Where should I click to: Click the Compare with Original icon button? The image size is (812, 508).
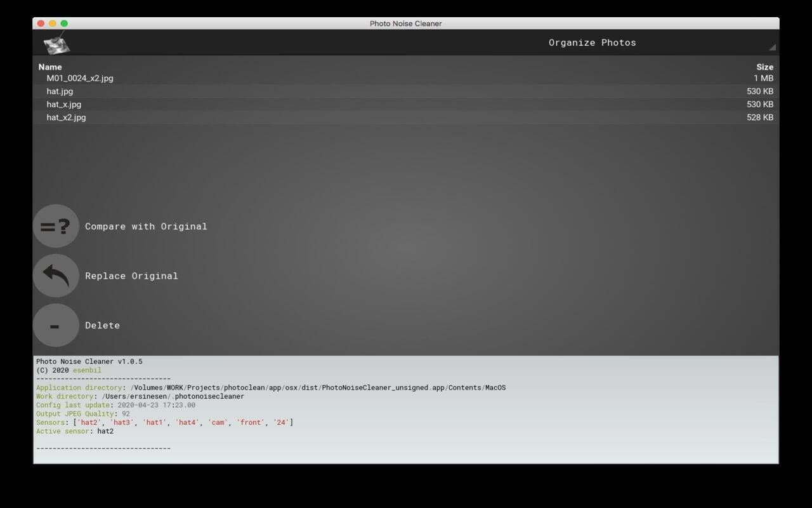point(56,226)
